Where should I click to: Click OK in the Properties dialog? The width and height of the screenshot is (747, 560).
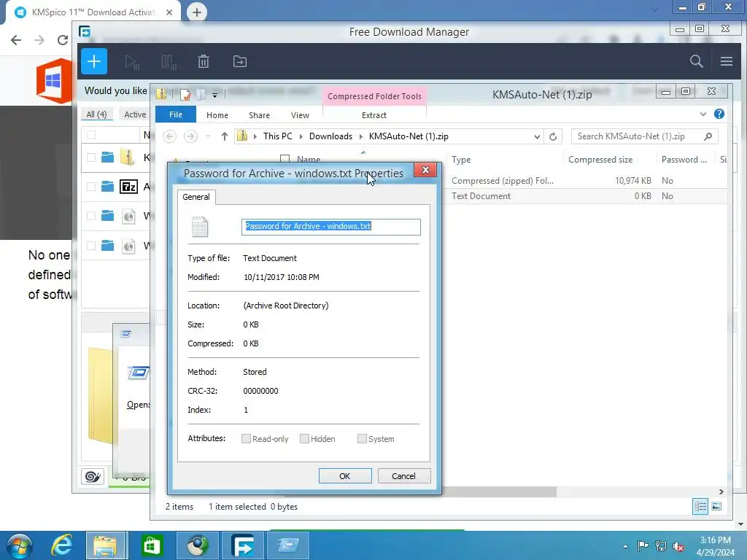(x=345, y=475)
